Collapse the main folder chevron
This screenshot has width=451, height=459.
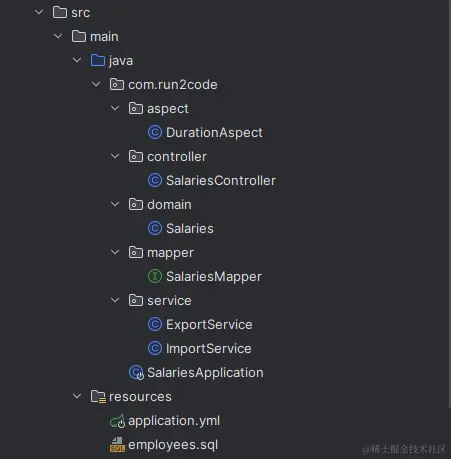click(58, 36)
